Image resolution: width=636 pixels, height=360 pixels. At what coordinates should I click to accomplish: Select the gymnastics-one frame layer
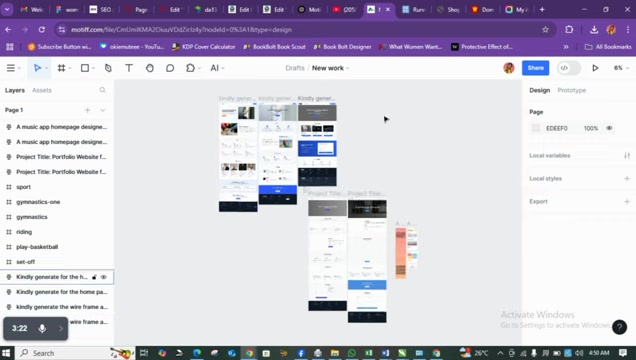57,202
